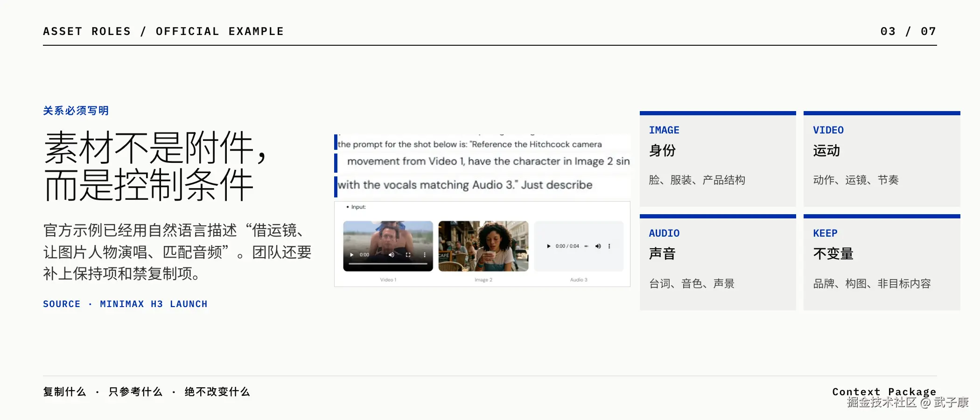Click '脸、服装、产品结构' description
This screenshot has width=980, height=420.
[x=697, y=180]
